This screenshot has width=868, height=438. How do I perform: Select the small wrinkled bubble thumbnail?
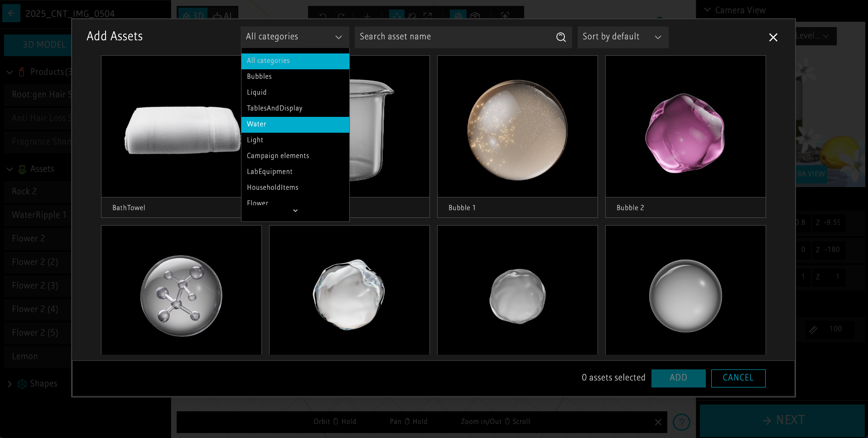click(517, 290)
